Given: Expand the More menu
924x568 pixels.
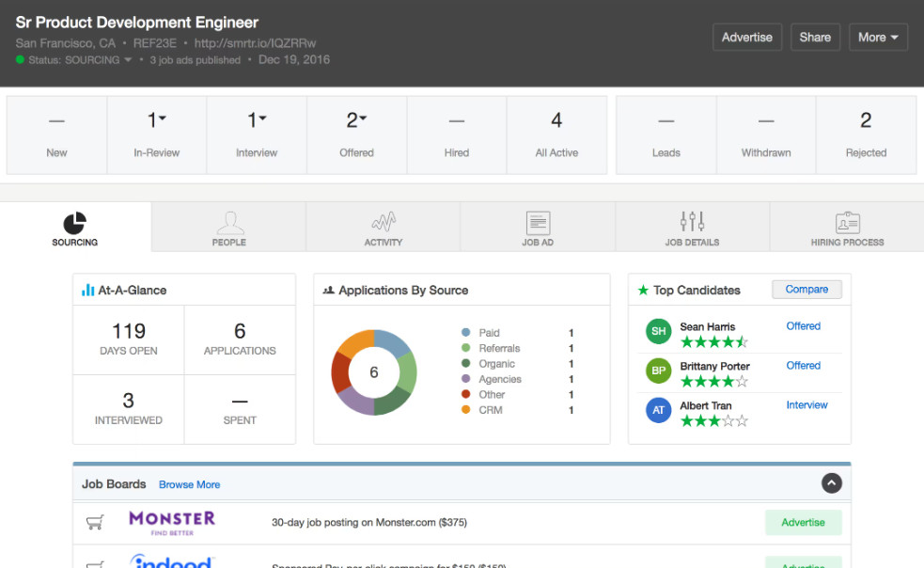Looking at the screenshot, I should click(878, 38).
